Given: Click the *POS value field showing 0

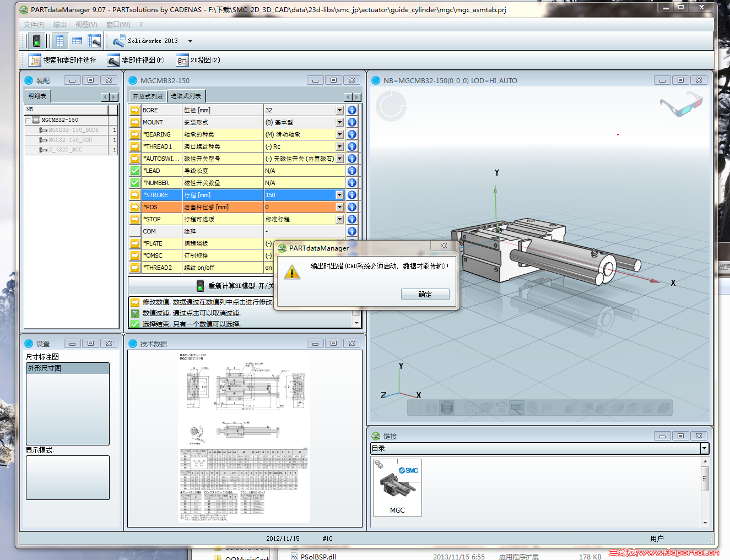Looking at the screenshot, I should (300, 207).
